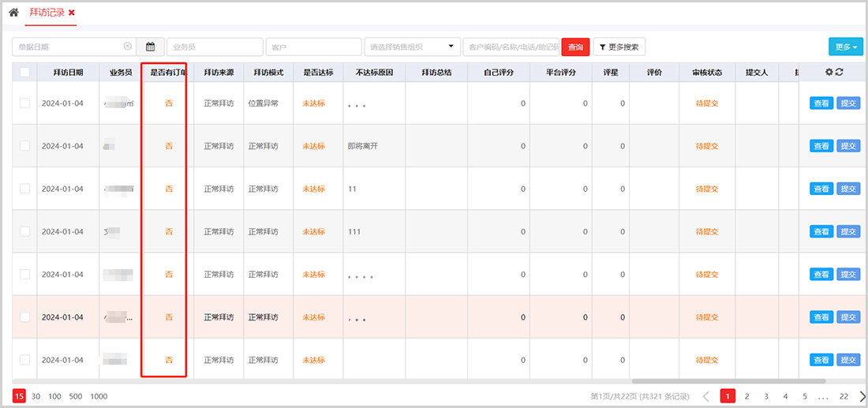Close the 拜访记录 tab
This screenshot has width=868, height=408.
coord(72,13)
